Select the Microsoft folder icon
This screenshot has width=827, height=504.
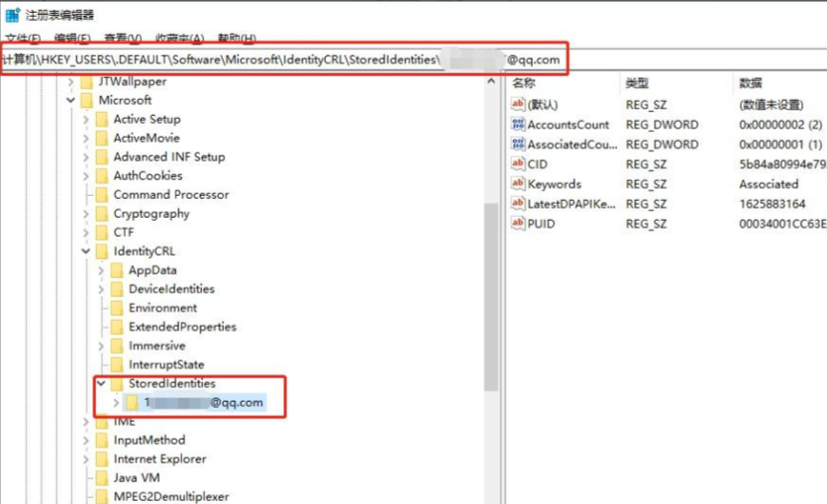pyautogui.click(x=86, y=100)
